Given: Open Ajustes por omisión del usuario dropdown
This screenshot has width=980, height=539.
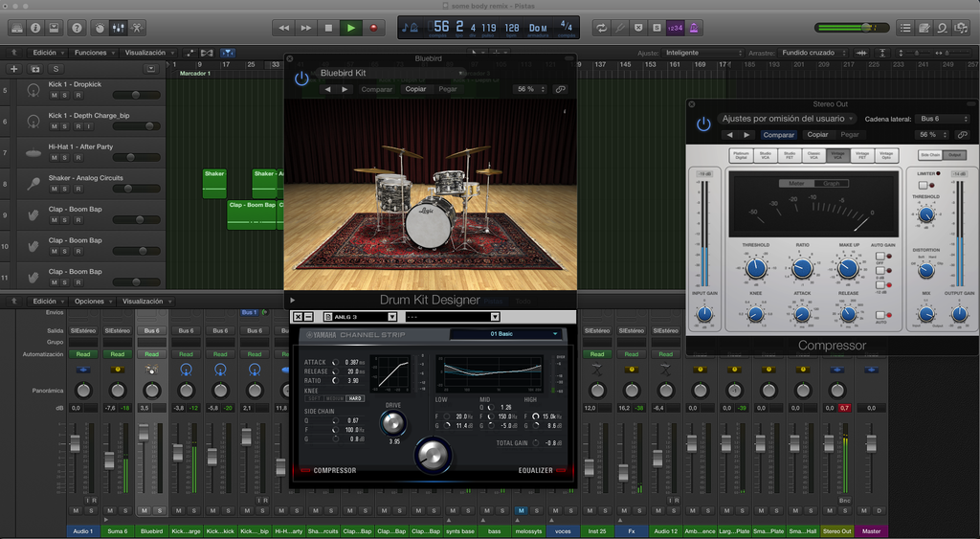Looking at the screenshot, I should (788, 118).
